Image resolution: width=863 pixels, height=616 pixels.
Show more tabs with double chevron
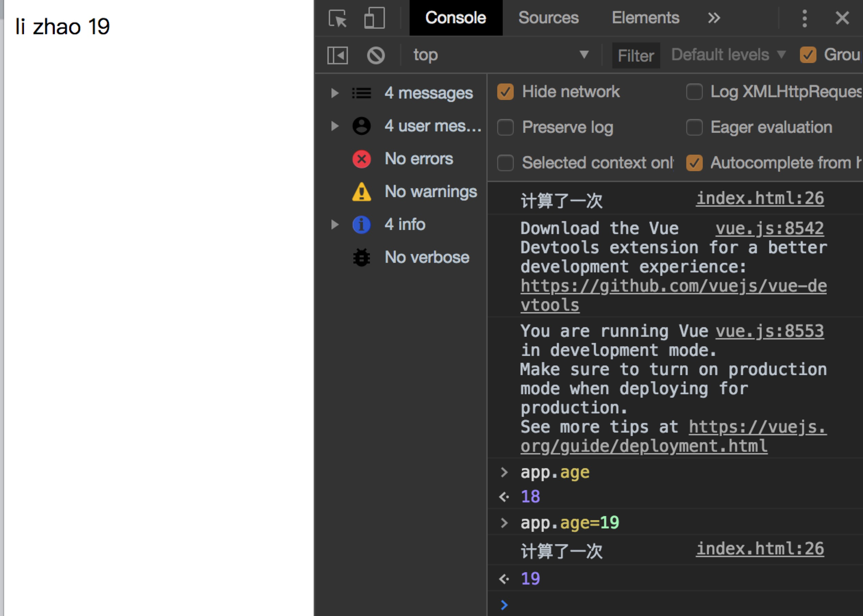[x=714, y=18]
